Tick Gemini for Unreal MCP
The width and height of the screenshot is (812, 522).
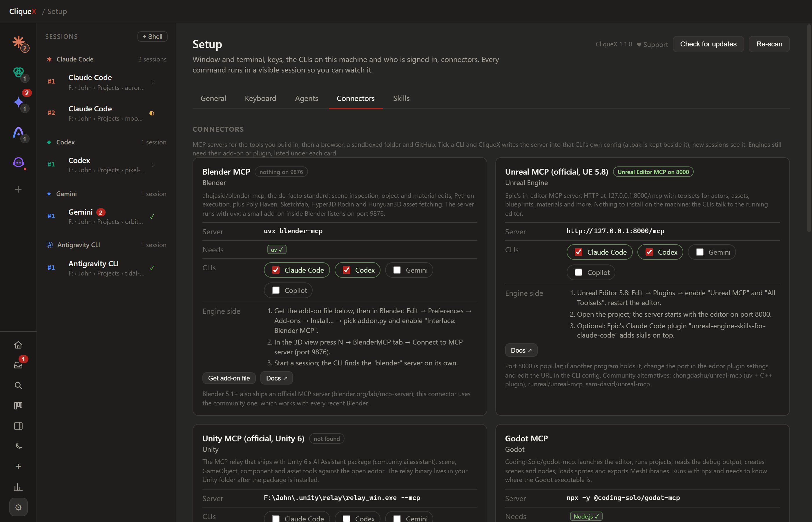[x=699, y=252]
